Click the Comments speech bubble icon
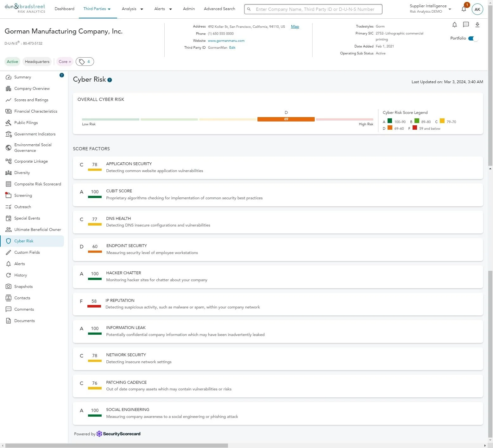The image size is (493, 448). [x=9, y=309]
